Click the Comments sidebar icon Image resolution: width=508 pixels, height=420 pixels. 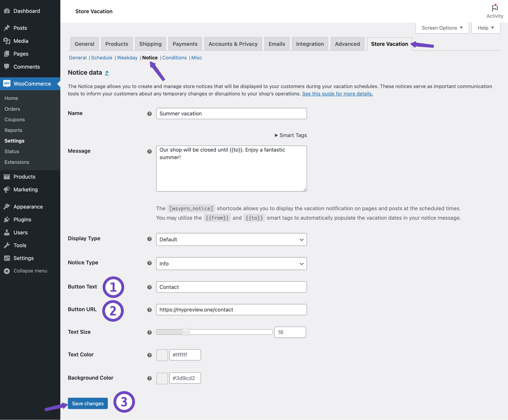pyautogui.click(x=7, y=67)
